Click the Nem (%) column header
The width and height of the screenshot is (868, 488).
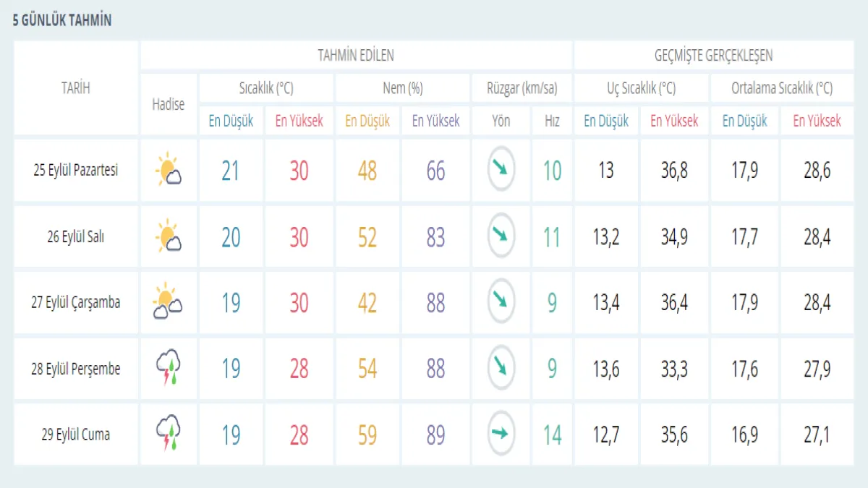click(x=402, y=88)
